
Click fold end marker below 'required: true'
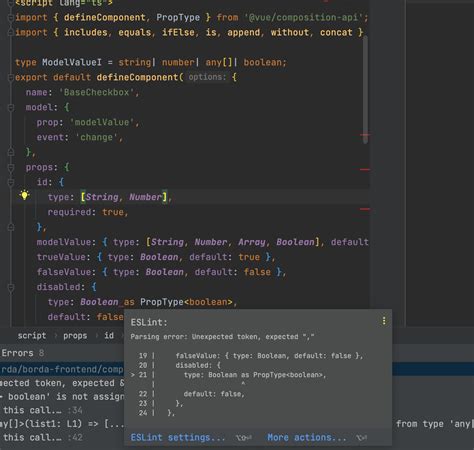pyautogui.click(x=10, y=227)
